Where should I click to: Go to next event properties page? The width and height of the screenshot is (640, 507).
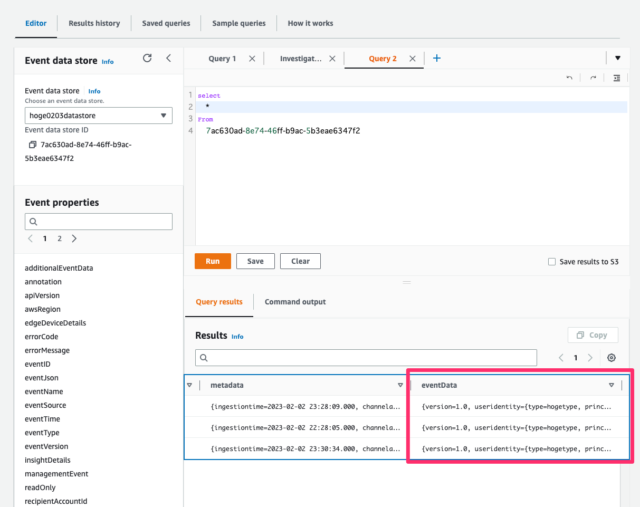[74, 238]
